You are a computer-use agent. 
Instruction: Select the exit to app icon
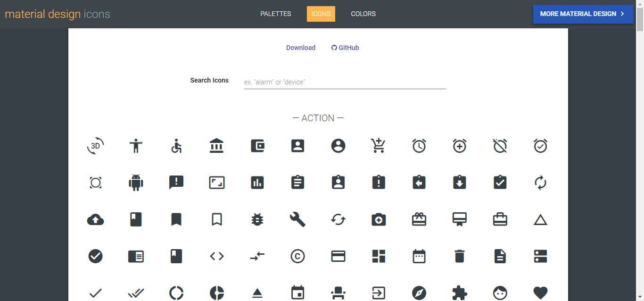point(379,293)
